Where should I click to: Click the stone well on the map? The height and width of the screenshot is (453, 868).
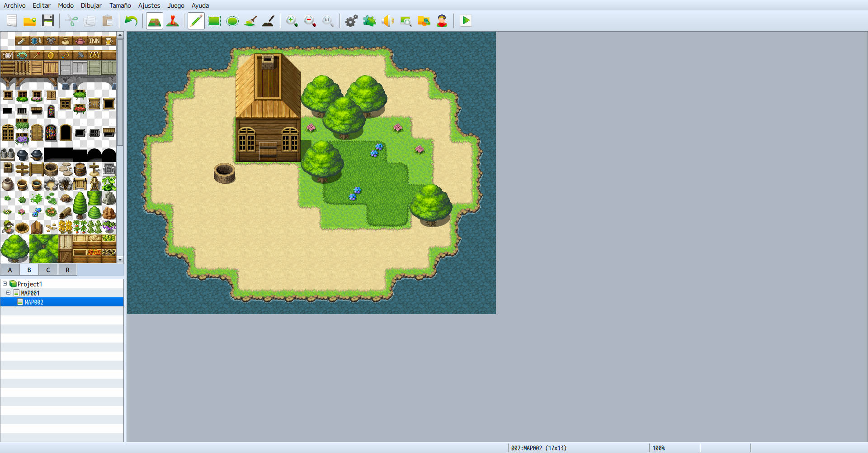(x=224, y=173)
